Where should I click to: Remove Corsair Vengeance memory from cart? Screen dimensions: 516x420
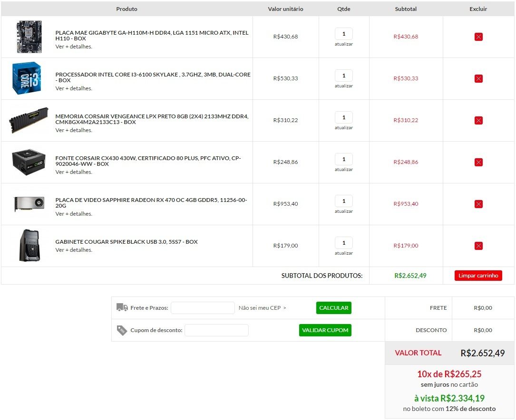[478, 120]
